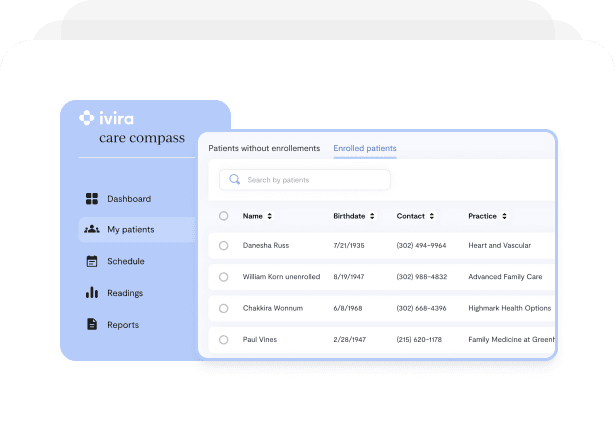
Task: Click the ivira logo icon
Action: (x=87, y=118)
